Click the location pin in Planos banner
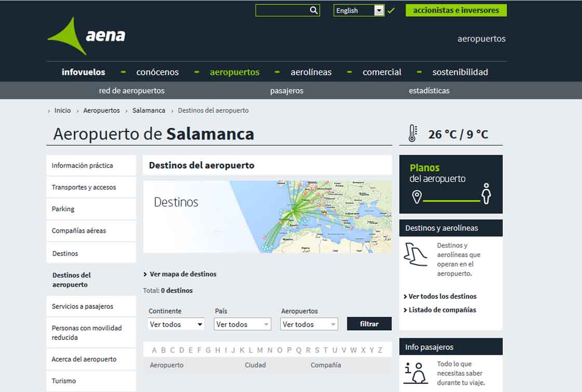 click(x=416, y=197)
